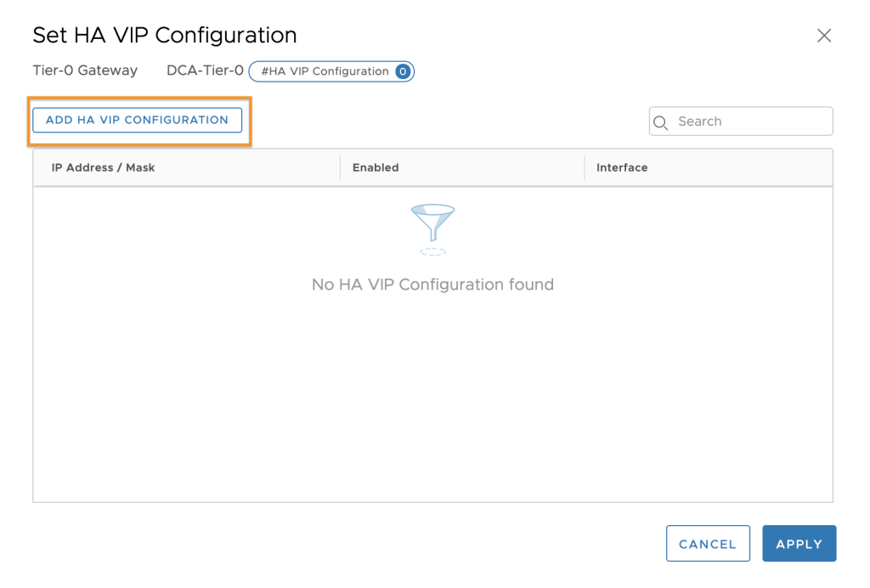Focus the Search input field

(x=741, y=121)
